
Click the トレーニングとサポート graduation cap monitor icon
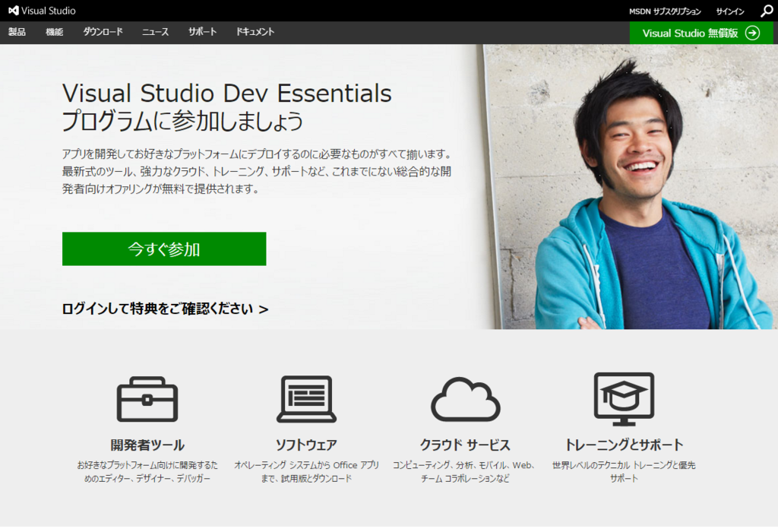pos(624,399)
